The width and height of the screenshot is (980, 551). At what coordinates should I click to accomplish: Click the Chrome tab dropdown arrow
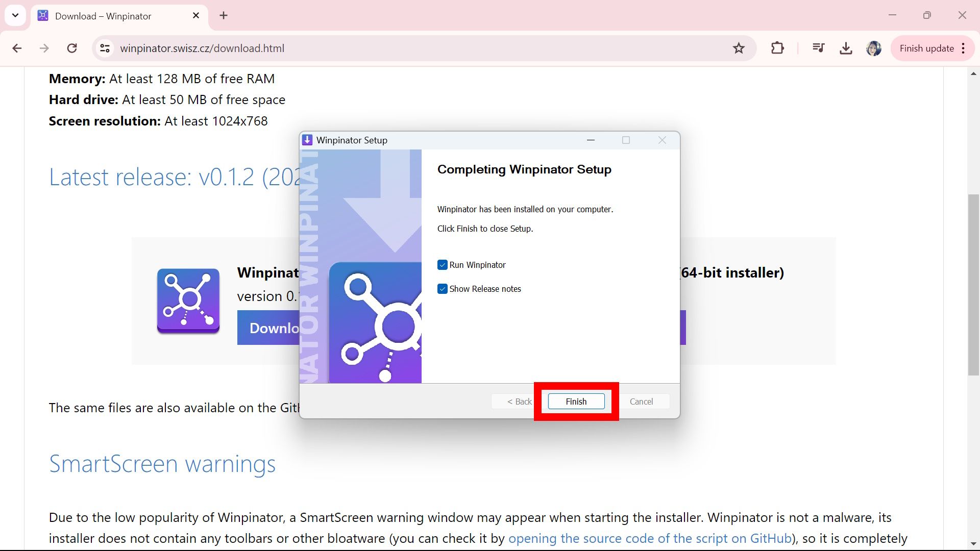(x=15, y=15)
